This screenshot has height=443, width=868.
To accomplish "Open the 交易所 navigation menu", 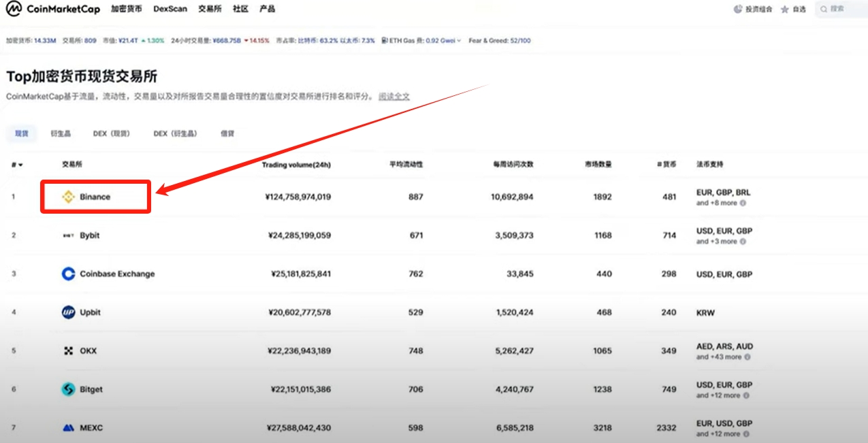I will click(210, 9).
